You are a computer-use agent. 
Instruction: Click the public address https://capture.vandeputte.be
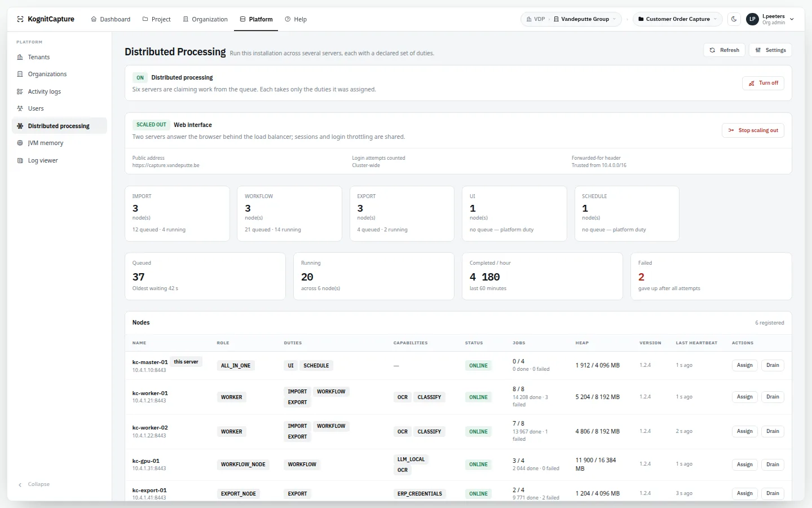click(166, 165)
